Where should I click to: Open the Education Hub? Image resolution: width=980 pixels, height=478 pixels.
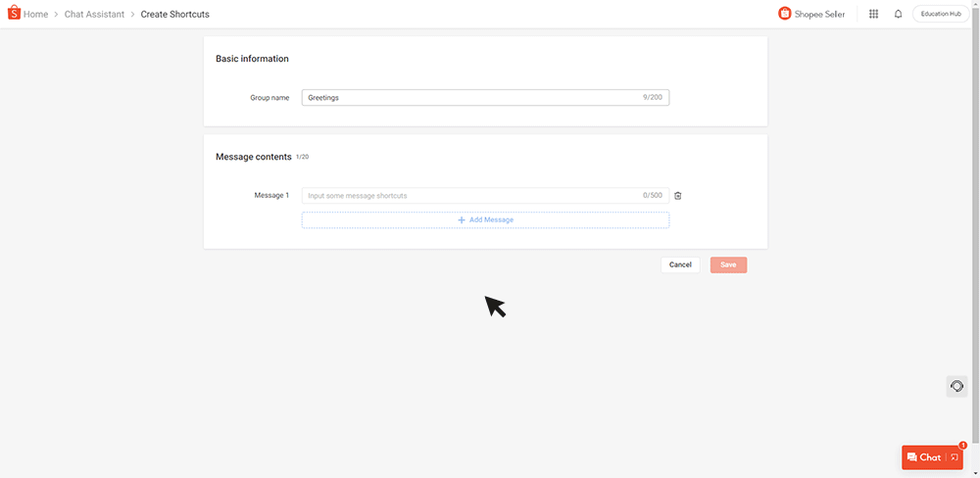(x=941, y=14)
